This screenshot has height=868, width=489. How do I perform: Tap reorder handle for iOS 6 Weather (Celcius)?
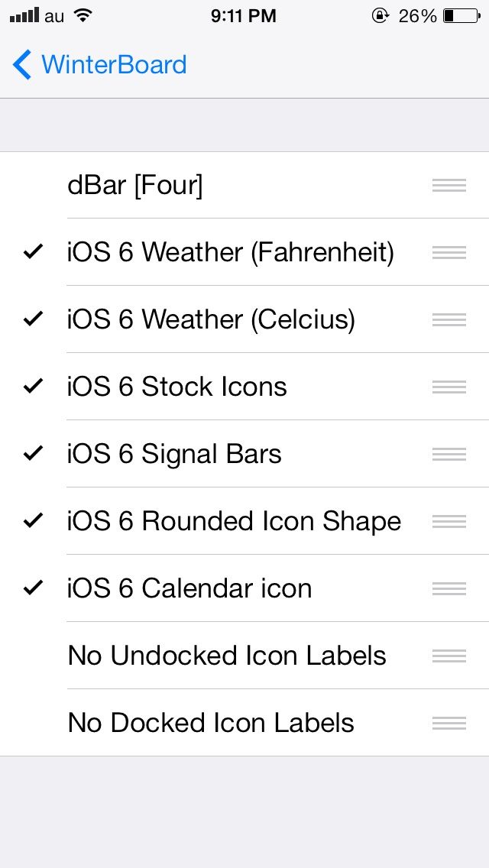click(x=449, y=320)
